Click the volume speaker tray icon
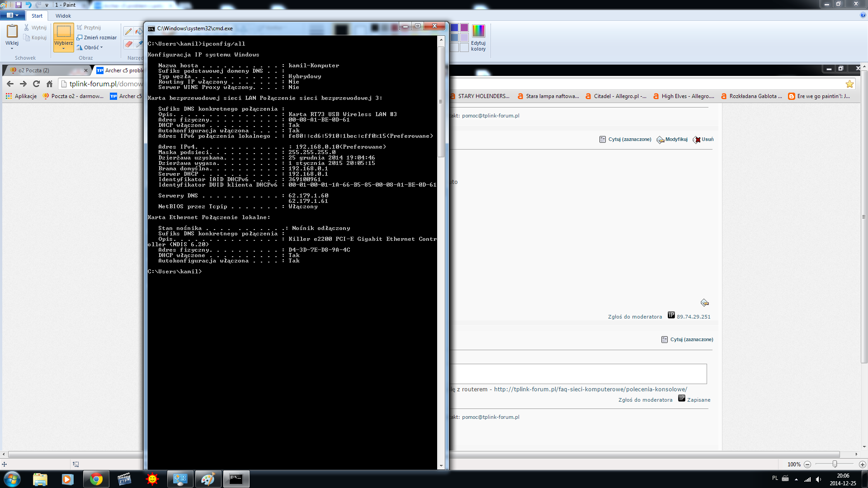Screen dimensions: 868x488 pos(818,479)
